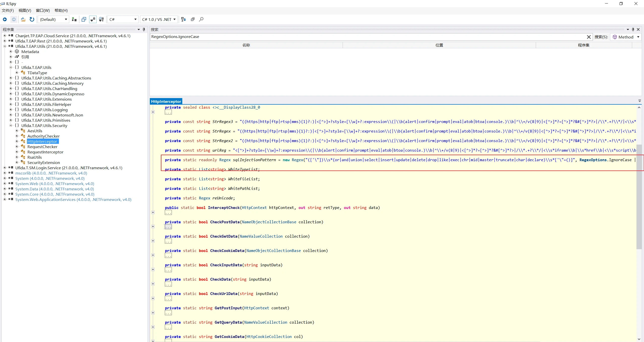The width and height of the screenshot is (644, 342).
Task: Click the open assembly folder icon
Action: [x=23, y=19]
